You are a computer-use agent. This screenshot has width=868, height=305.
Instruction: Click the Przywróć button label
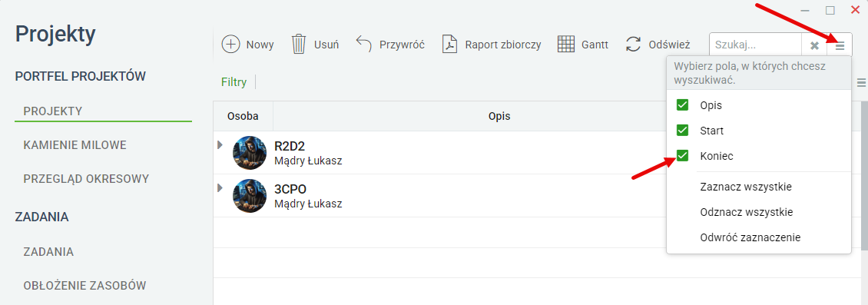[402, 45]
